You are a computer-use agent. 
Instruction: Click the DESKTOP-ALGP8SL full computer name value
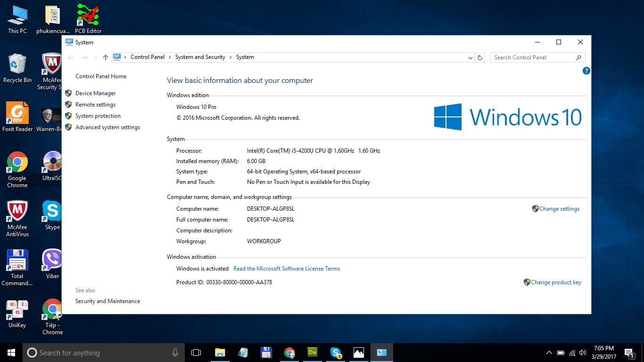tap(271, 220)
